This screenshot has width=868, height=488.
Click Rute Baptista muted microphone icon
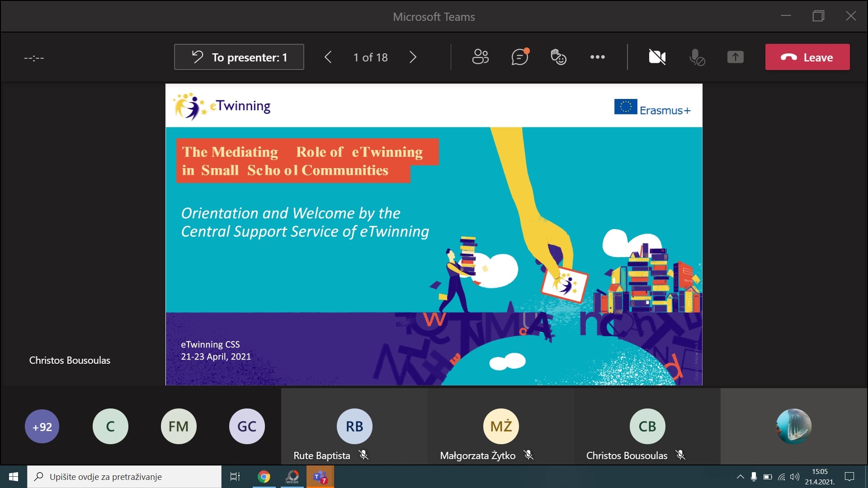pos(363,455)
